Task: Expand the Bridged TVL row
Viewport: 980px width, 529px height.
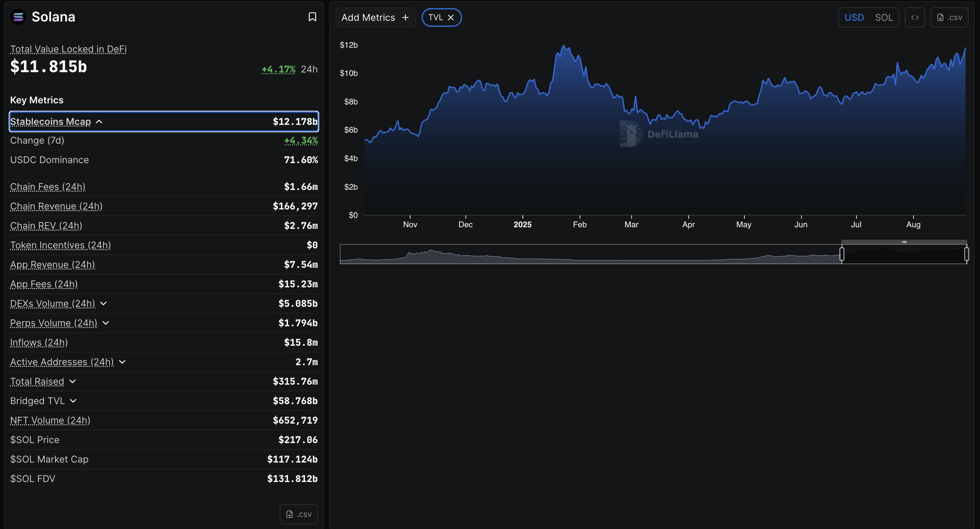Action: click(x=73, y=401)
